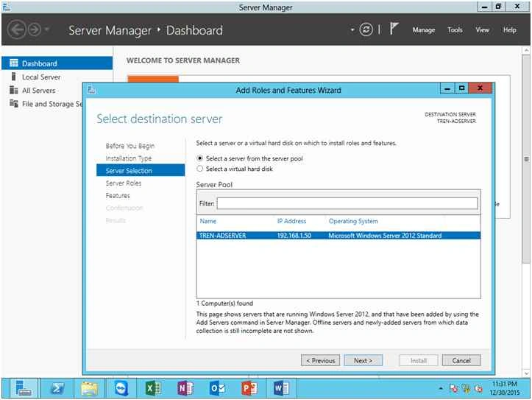Click the File and Storage icon in sidebar
The height and width of the screenshot is (400, 532).
coord(14,103)
